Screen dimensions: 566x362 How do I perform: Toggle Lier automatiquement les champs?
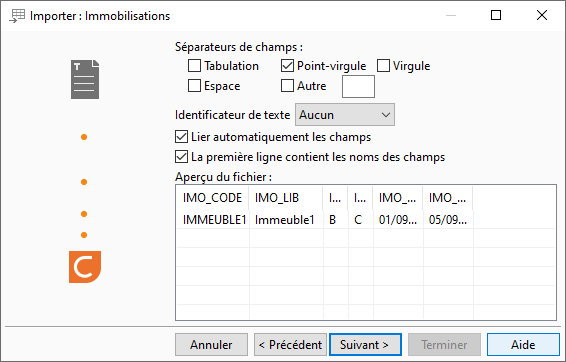(181, 137)
